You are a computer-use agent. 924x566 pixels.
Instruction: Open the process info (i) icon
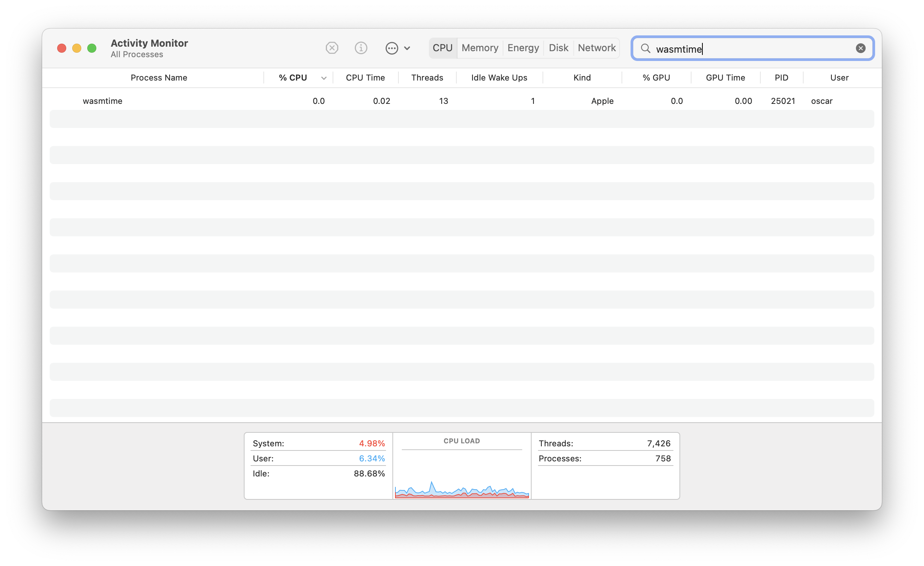click(x=361, y=48)
